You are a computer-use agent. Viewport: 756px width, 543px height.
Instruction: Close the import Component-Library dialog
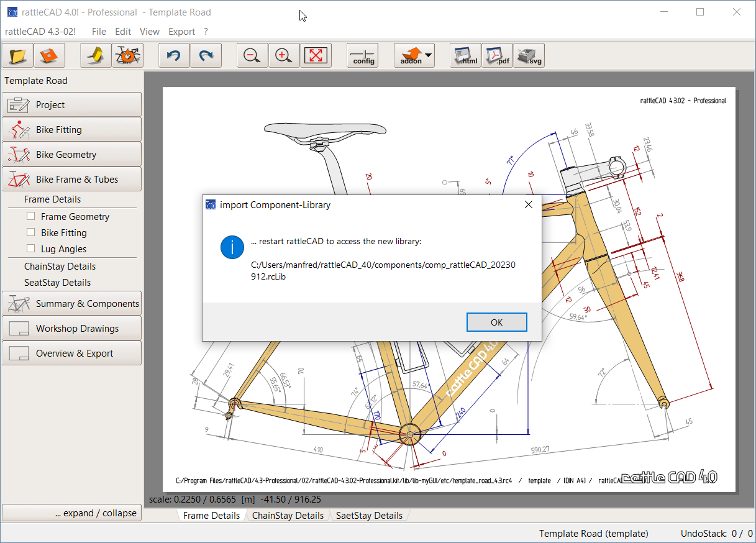(528, 205)
